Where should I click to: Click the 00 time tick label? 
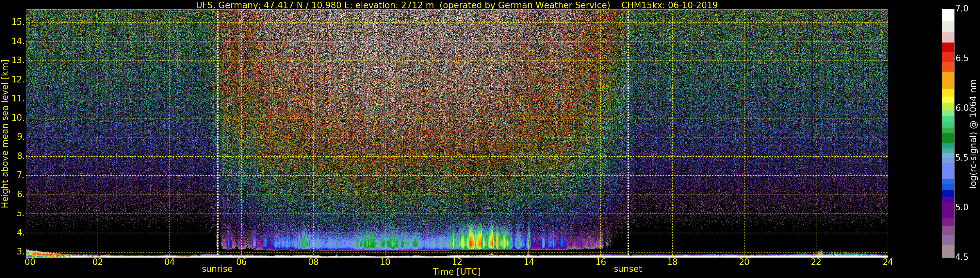(x=30, y=262)
